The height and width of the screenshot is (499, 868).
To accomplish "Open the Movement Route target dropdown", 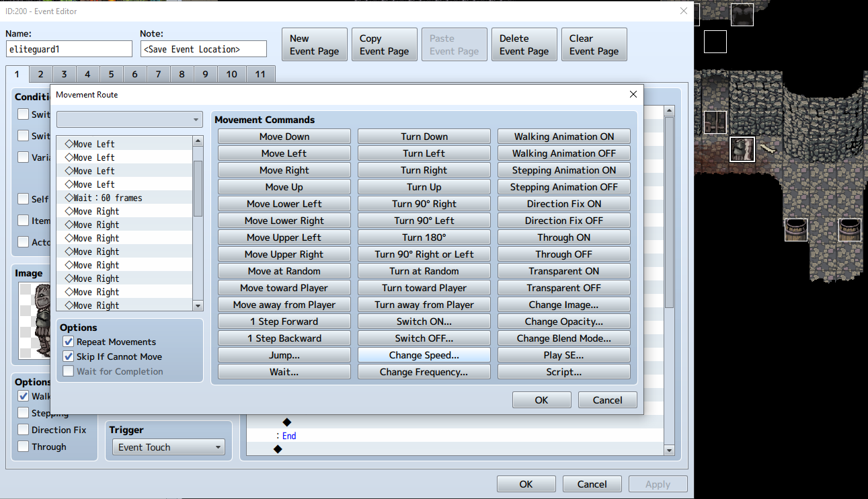I will (x=129, y=120).
